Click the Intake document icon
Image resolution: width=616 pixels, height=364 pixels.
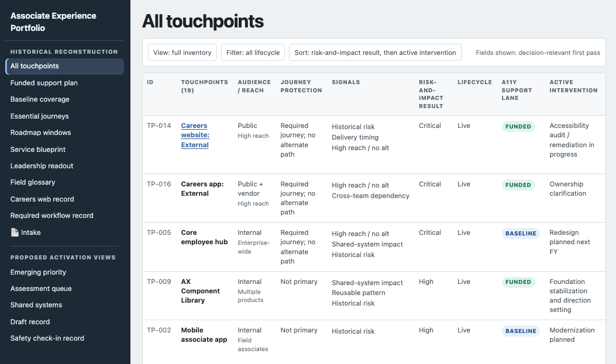[x=15, y=232]
